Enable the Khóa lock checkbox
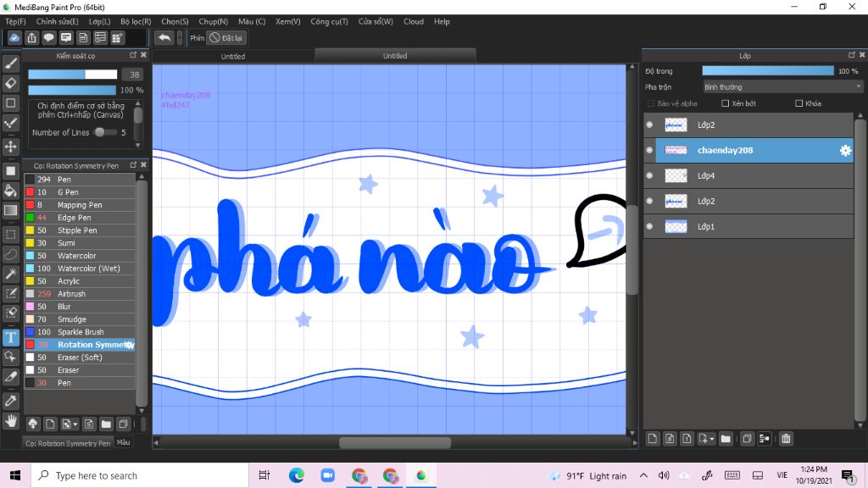 [798, 103]
